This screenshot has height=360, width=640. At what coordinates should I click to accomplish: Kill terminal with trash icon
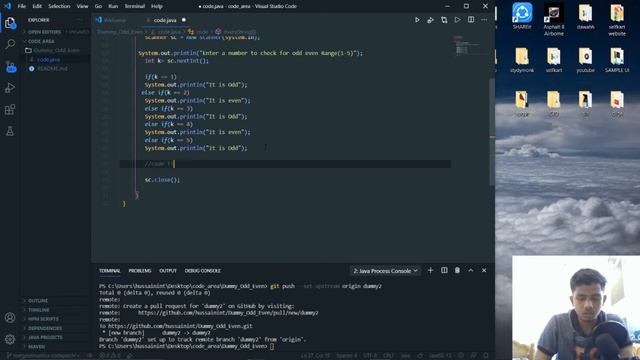pyautogui.click(x=457, y=270)
